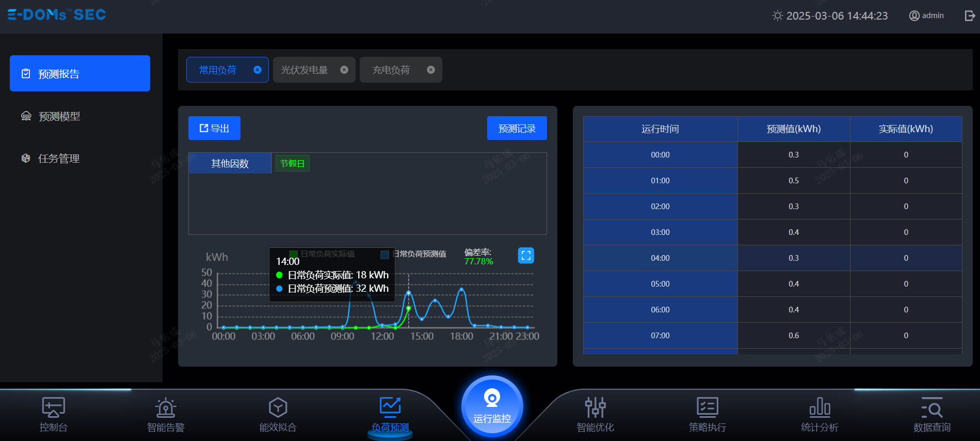
Task: Click the 预测记录 button
Action: coord(517,128)
